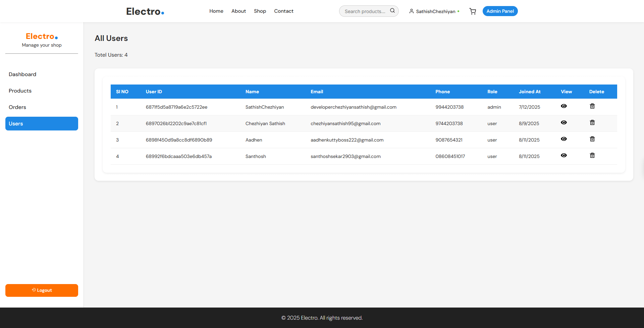
Task: Delete the admin user SathishChezhiyan
Action: (592, 106)
